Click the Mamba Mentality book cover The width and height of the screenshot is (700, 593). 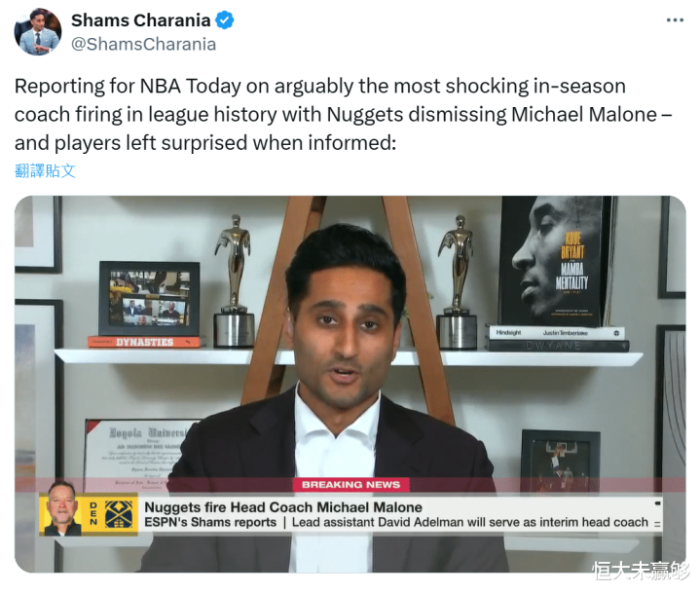pyautogui.click(x=556, y=261)
